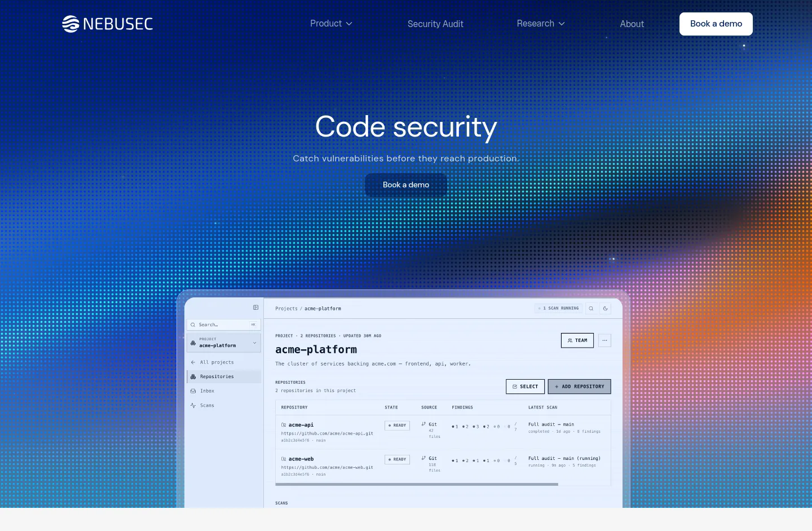
Task: Click the Latest Scan column header
Action: pos(542,407)
